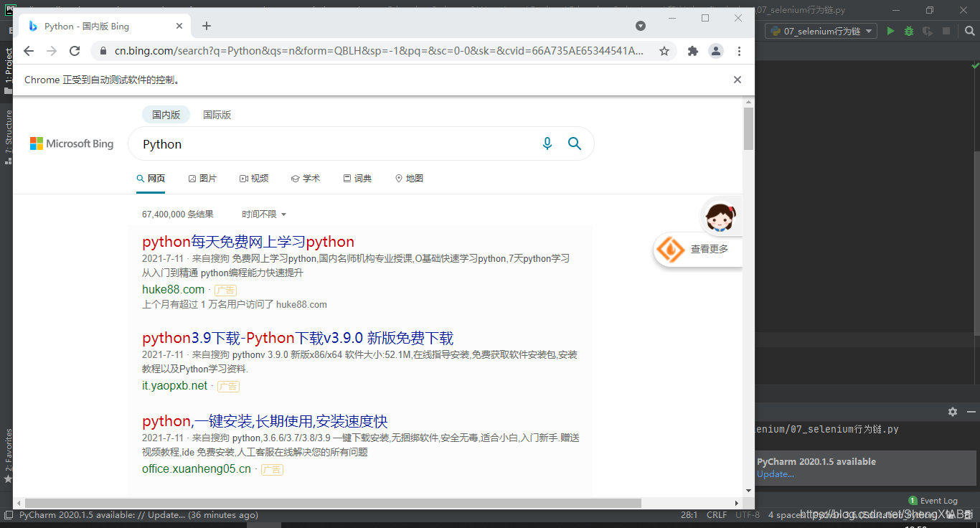
Task: Click the Bing voice search microphone
Action: pyautogui.click(x=547, y=143)
